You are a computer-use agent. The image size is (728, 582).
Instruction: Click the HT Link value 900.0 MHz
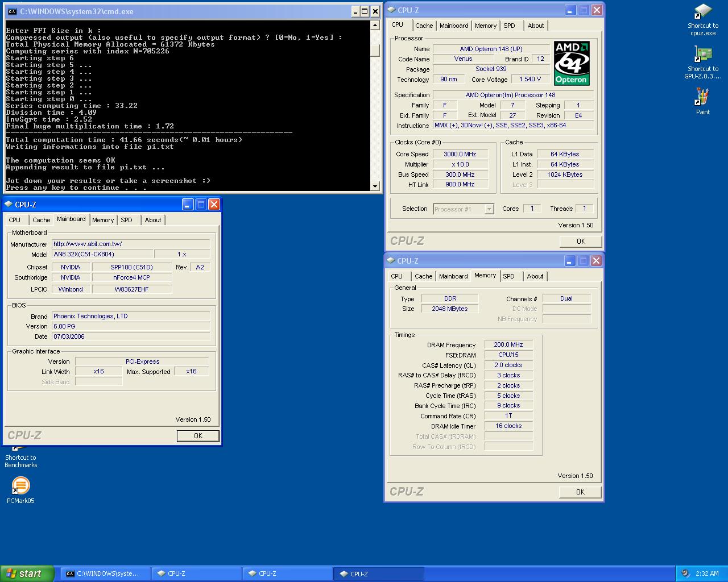pos(460,184)
